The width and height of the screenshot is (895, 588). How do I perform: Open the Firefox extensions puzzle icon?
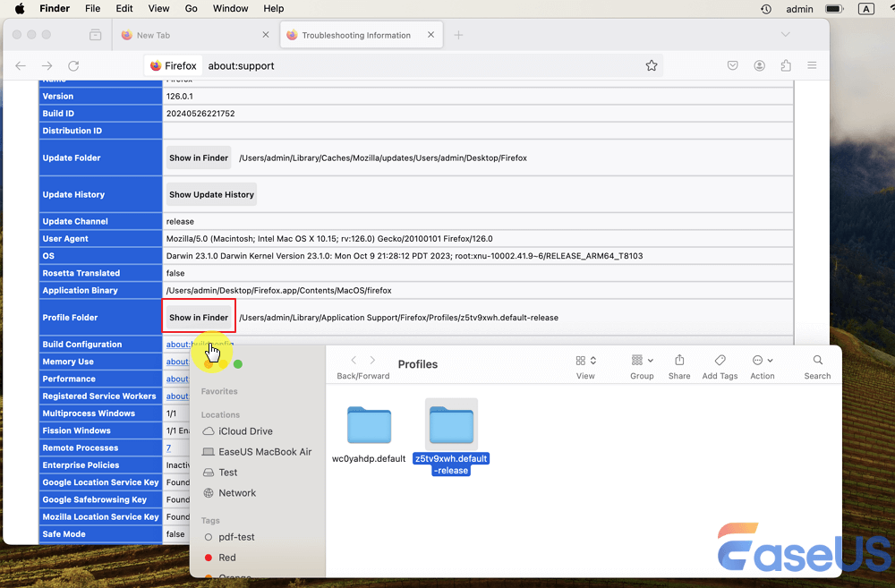point(786,65)
